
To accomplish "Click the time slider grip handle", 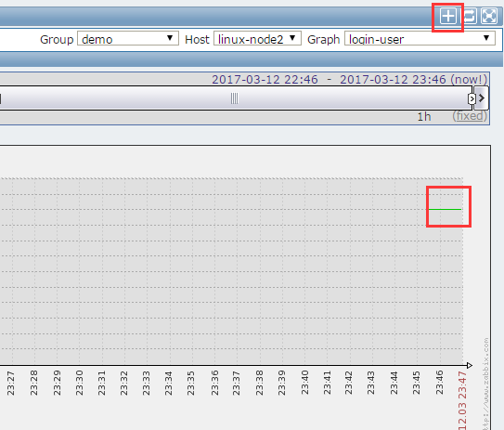I will click(x=234, y=98).
